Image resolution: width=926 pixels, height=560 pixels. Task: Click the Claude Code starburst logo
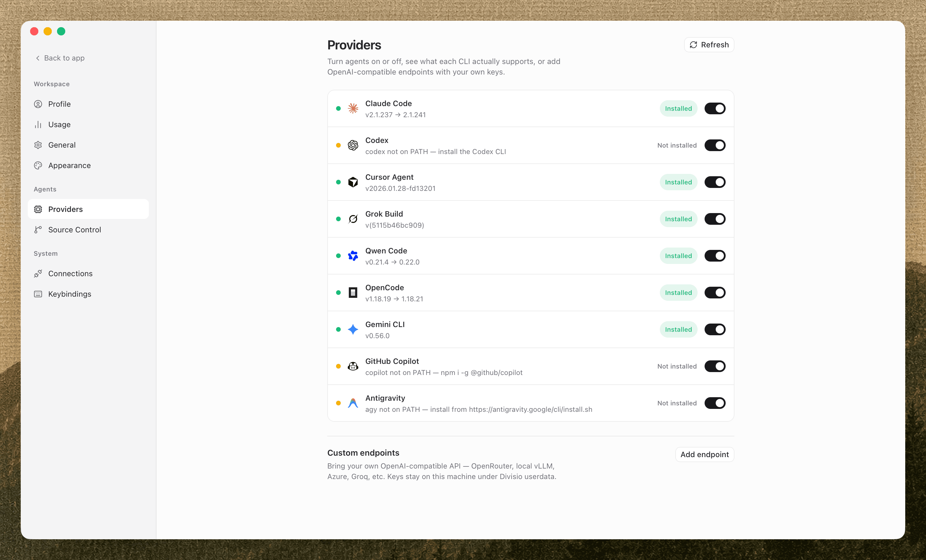click(x=353, y=108)
